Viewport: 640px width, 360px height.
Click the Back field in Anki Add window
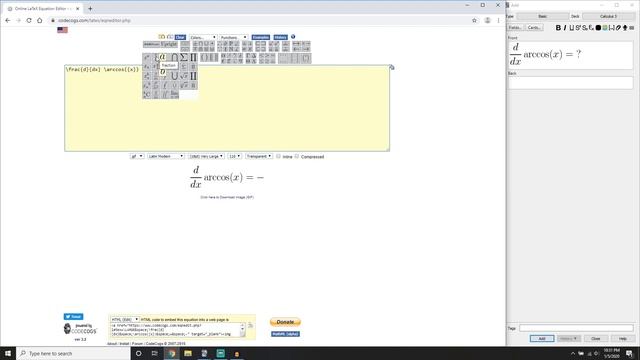coord(570,83)
